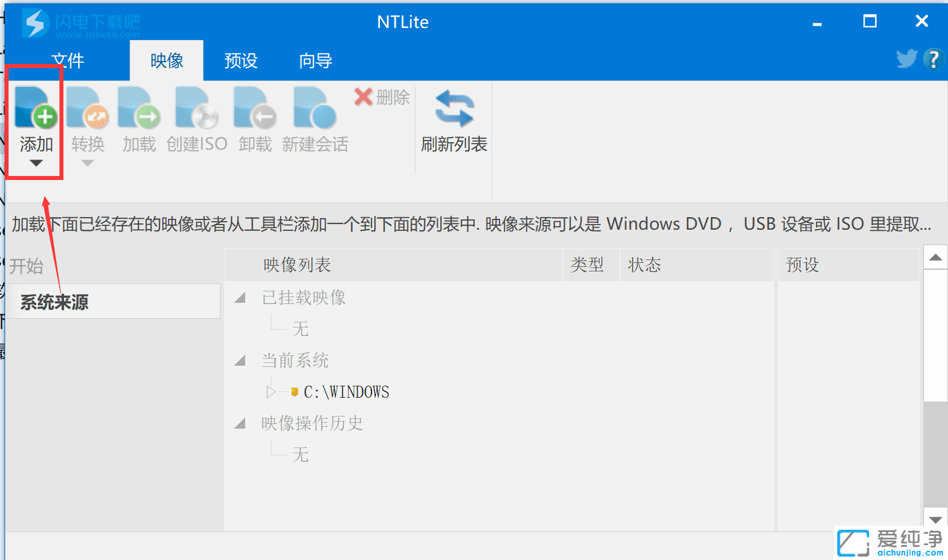Image resolution: width=948 pixels, height=560 pixels.
Task: Click 刷新列表 to refresh the list
Action: (x=453, y=120)
